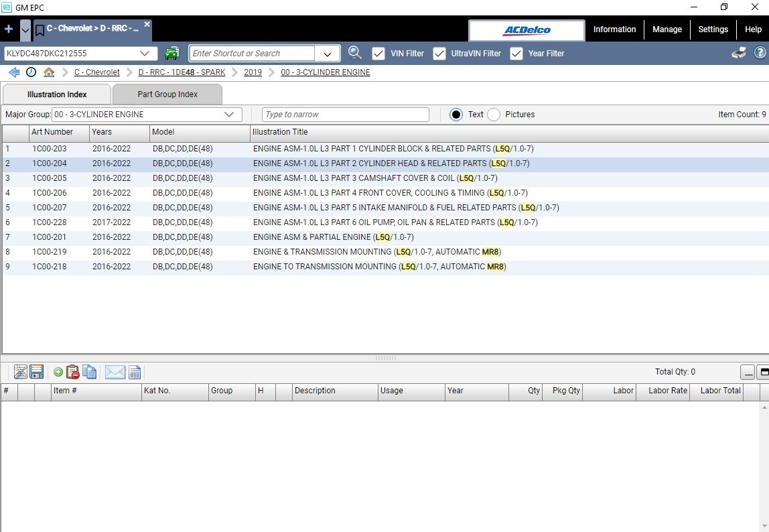Click the envelope email icon
Image resolution: width=769 pixels, height=532 pixels.
point(115,372)
